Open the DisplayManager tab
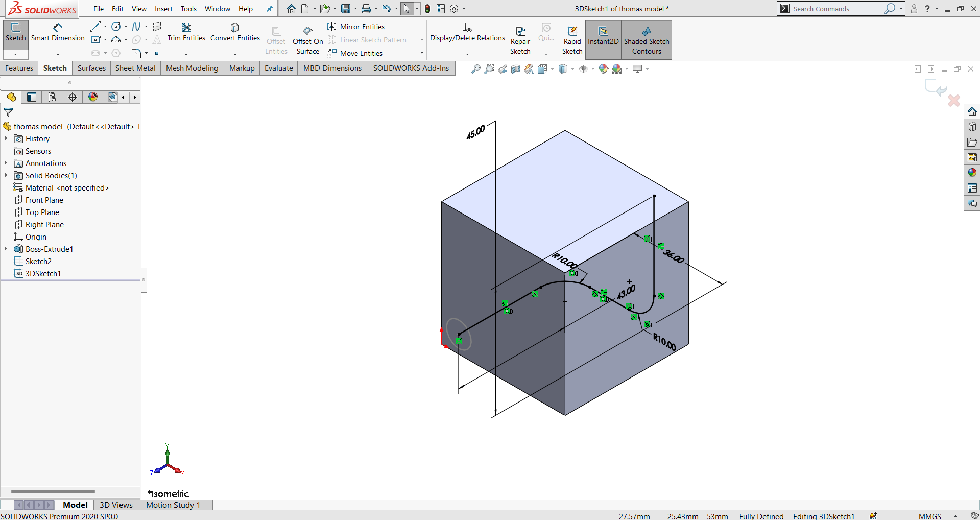Image resolution: width=980 pixels, height=520 pixels. point(93,97)
